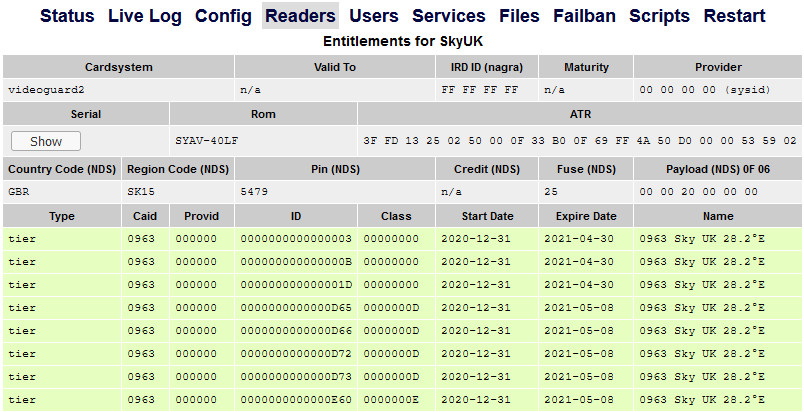Click the Country Code (NDS) header
This screenshot has height=412, width=804.
pyautogui.click(x=62, y=169)
